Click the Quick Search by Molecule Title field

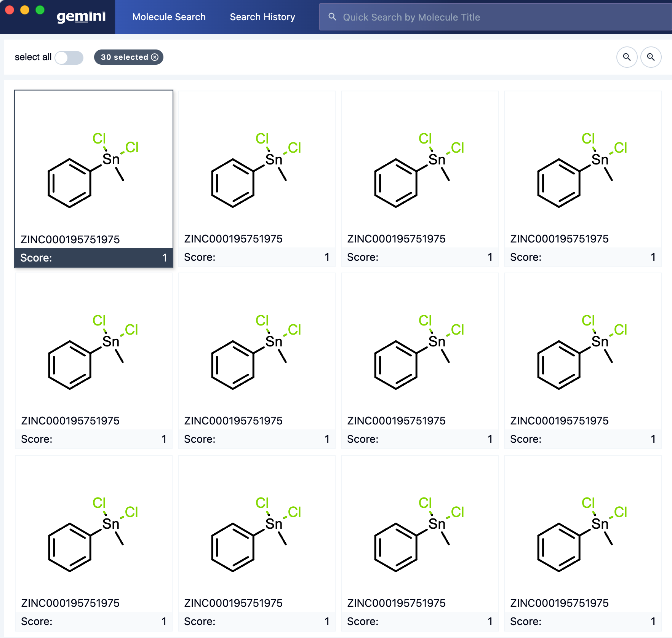438,17
